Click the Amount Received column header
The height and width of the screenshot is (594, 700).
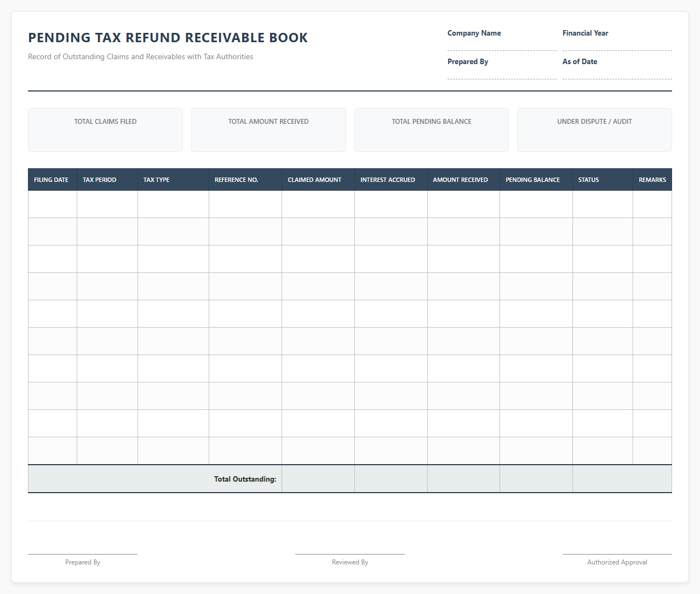463,180
